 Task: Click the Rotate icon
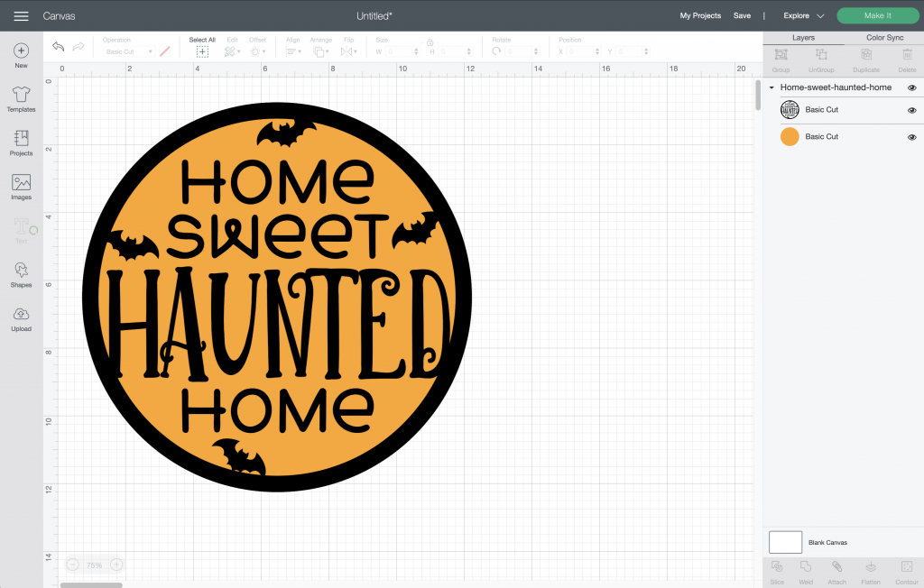click(x=497, y=51)
